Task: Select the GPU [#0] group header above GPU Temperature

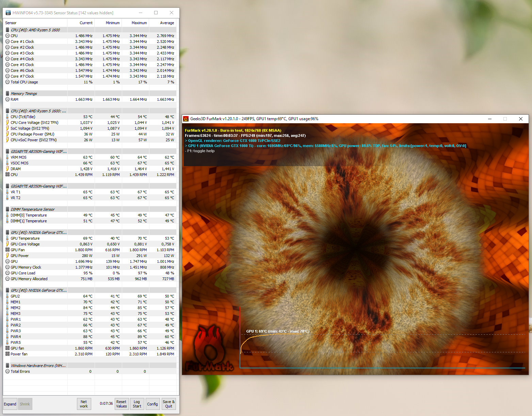Action: [x=90, y=233]
